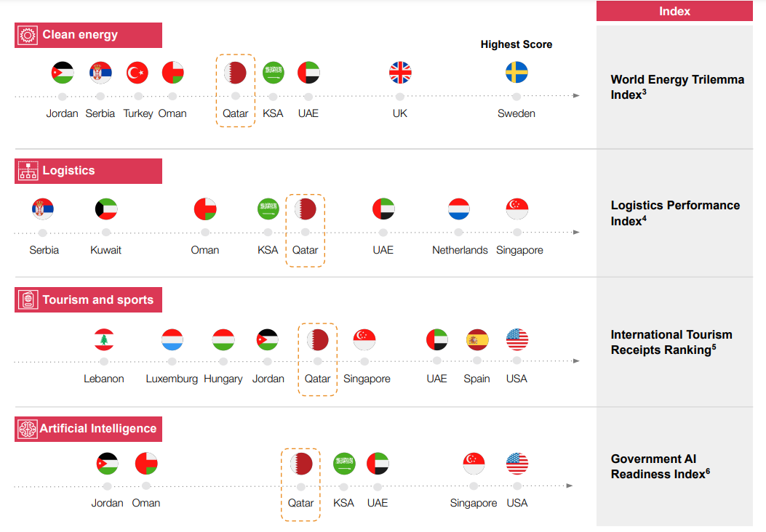Screen dimensions: 766x532
Task: Click the Sweden flag in Clean energy row
Action: click(516, 72)
